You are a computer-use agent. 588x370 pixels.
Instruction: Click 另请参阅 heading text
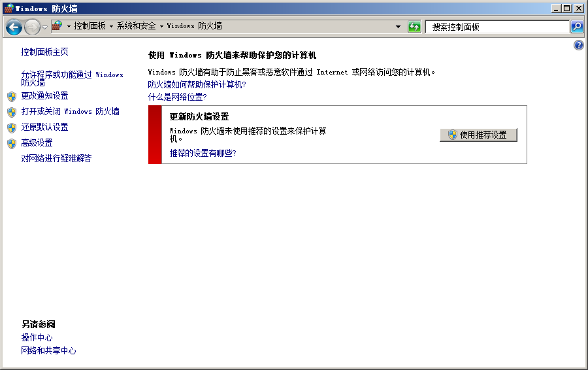click(39, 324)
